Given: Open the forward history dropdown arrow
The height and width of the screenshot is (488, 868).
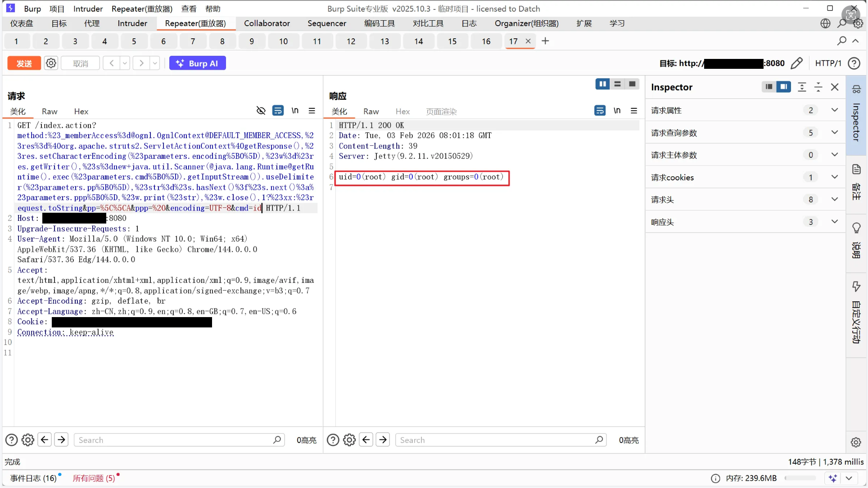Looking at the screenshot, I should click(155, 63).
